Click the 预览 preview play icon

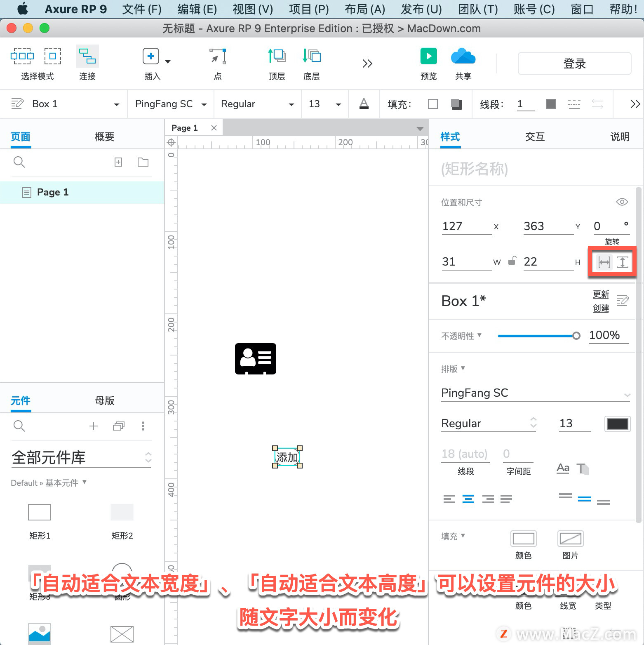coord(429,56)
